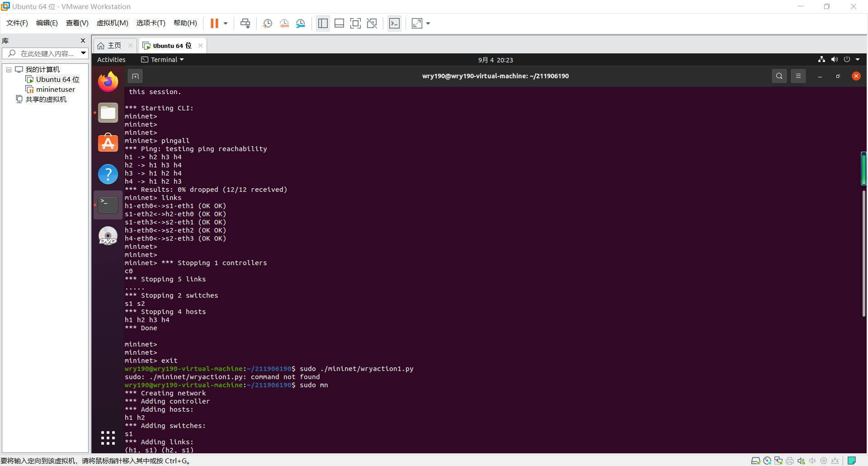
Task: Open a new terminal tab
Action: 135,76
